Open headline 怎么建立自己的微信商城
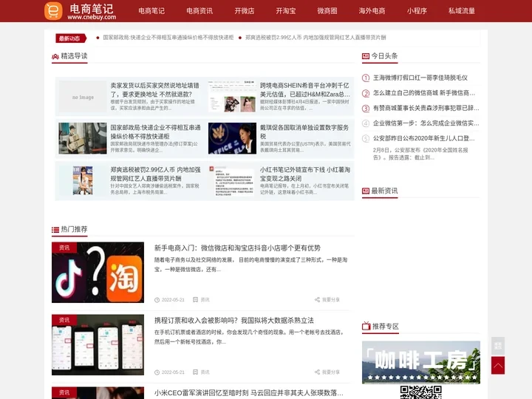 tap(424, 93)
